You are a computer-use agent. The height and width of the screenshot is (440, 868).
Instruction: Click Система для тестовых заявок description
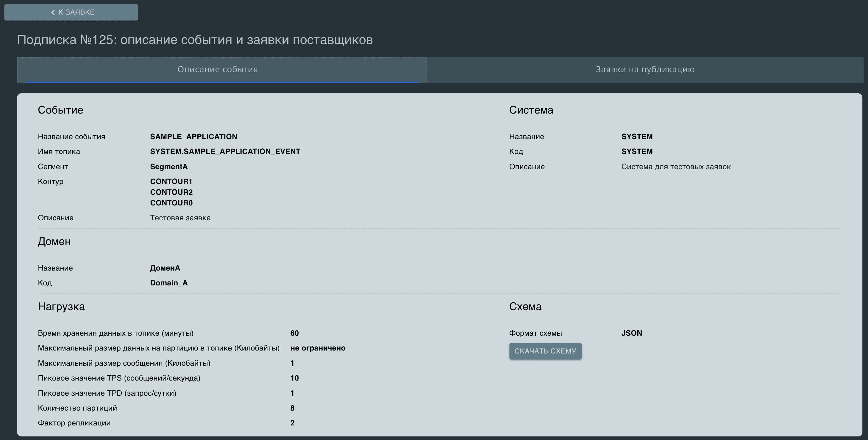tap(676, 167)
